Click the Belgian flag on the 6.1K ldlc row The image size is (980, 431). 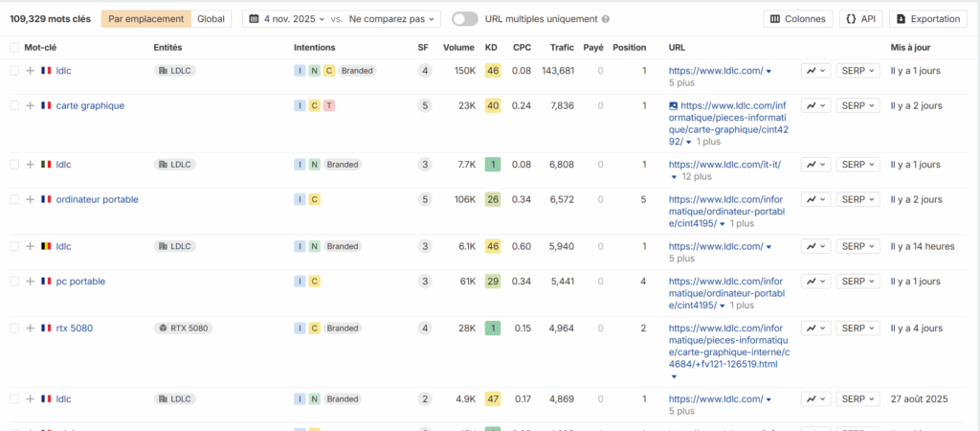click(46, 246)
